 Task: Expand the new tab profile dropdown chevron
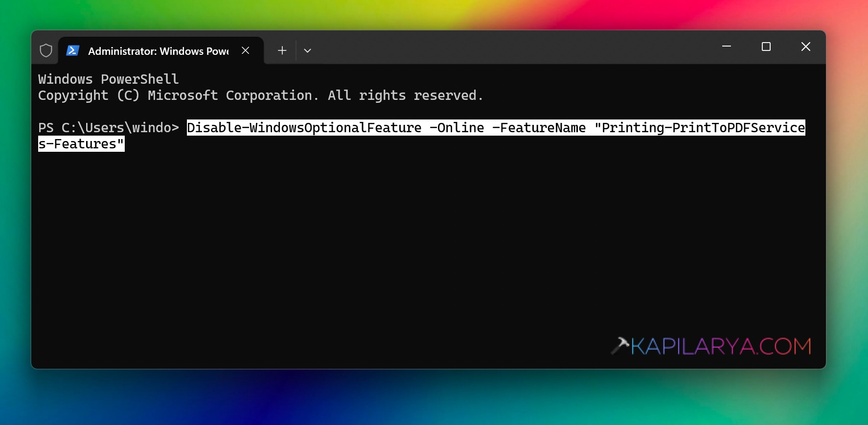[x=307, y=50]
